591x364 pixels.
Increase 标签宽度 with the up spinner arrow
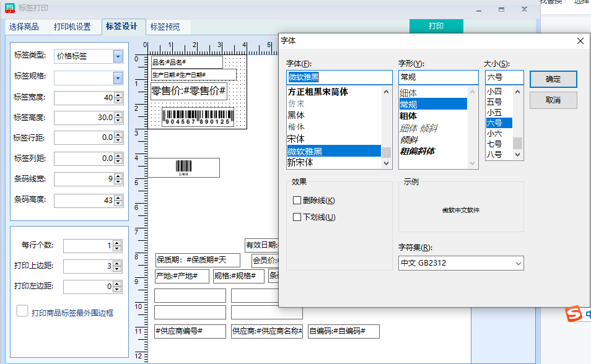[118, 95]
